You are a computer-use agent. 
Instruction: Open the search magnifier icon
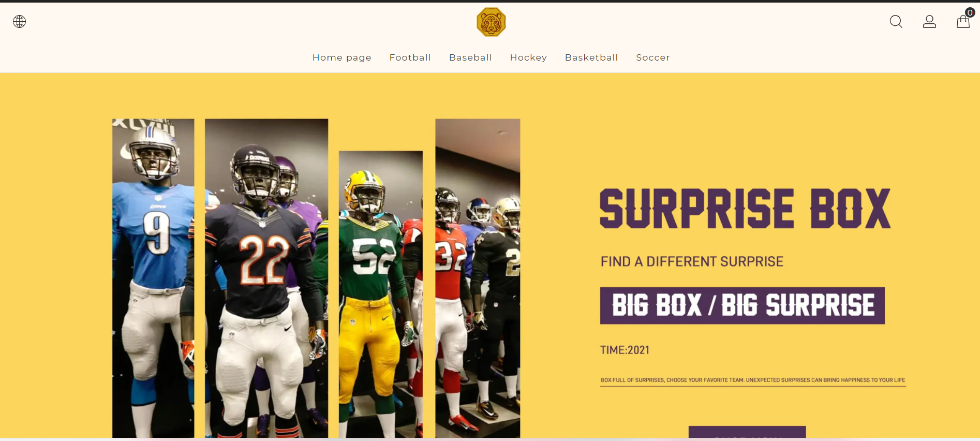pyautogui.click(x=896, y=21)
